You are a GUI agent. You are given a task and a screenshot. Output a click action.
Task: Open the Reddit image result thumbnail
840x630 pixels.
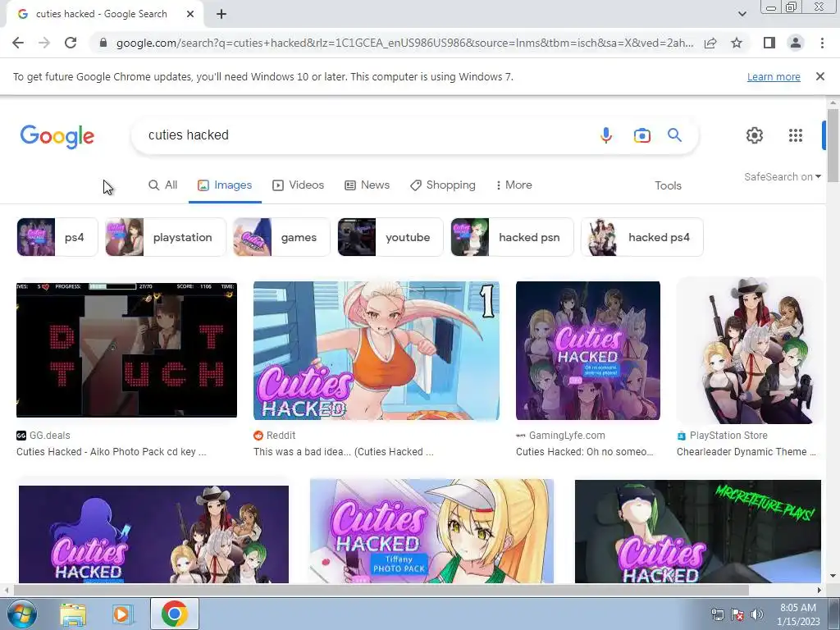click(376, 350)
